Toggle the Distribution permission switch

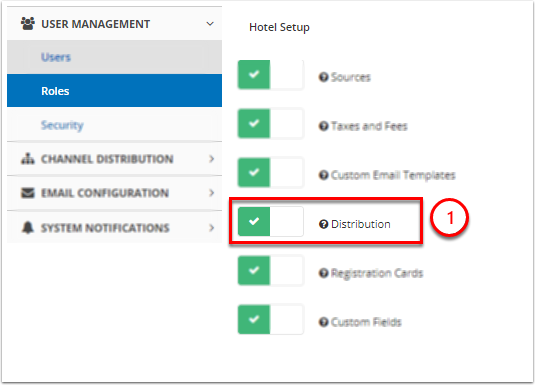click(x=271, y=221)
